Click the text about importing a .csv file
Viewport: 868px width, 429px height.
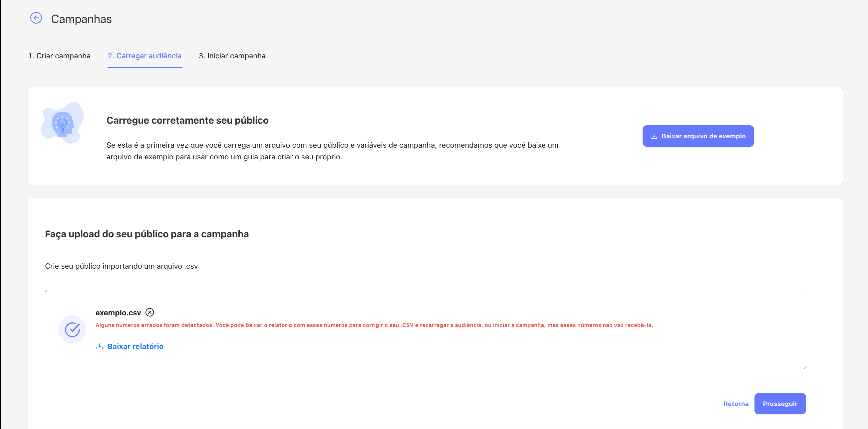(121, 266)
